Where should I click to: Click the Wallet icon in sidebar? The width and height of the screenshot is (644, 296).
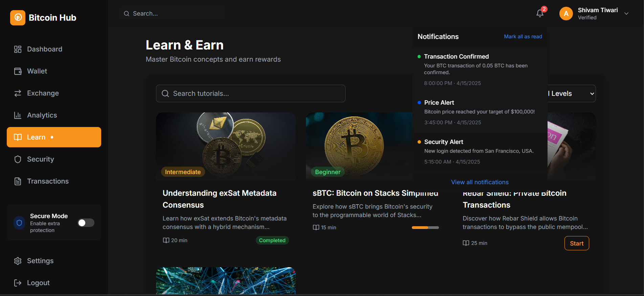(x=18, y=71)
